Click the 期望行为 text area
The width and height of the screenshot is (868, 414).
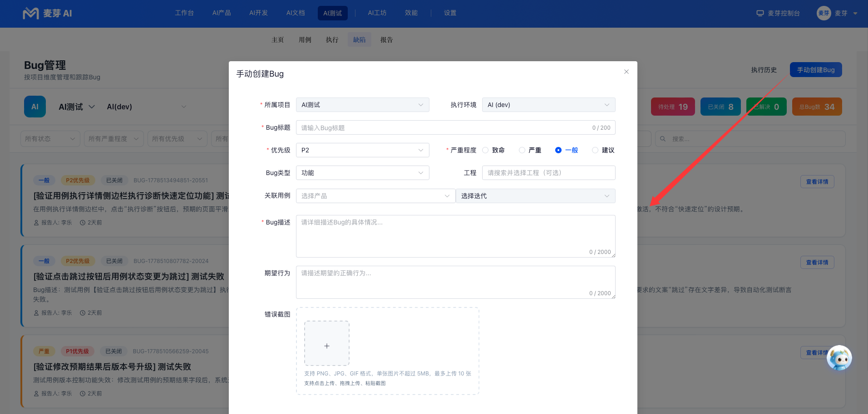click(x=456, y=282)
